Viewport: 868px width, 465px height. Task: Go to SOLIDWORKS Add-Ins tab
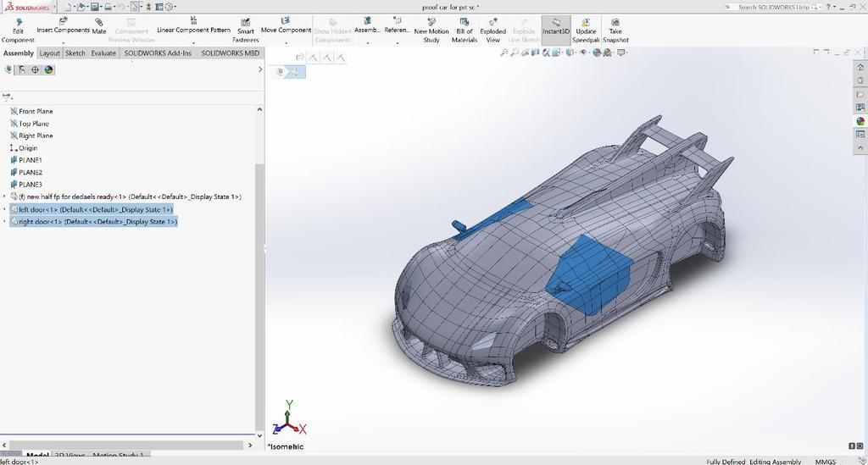click(158, 53)
